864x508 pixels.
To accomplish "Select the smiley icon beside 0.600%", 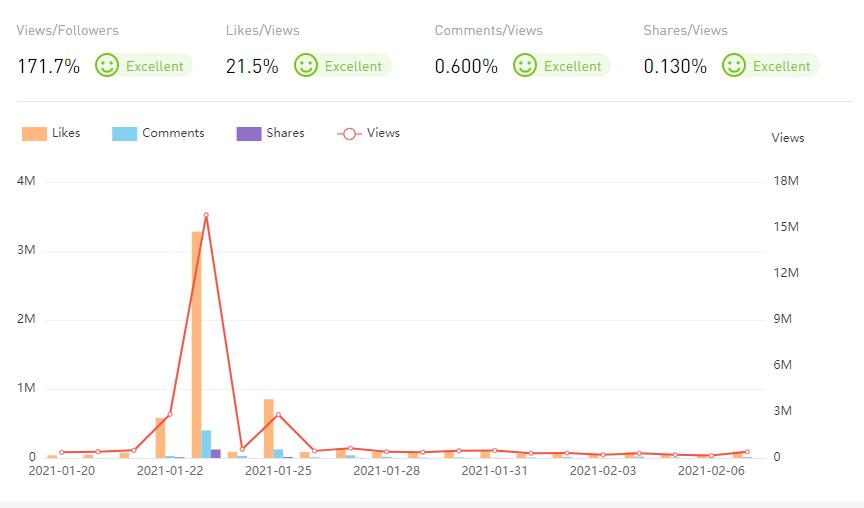I will (525, 66).
